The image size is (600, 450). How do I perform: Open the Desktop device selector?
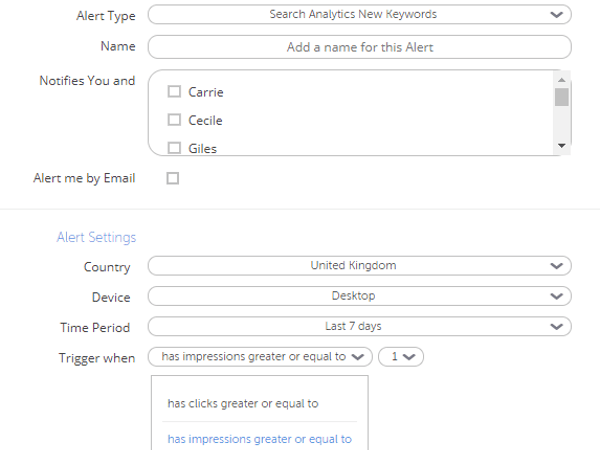pyautogui.click(x=360, y=296)
